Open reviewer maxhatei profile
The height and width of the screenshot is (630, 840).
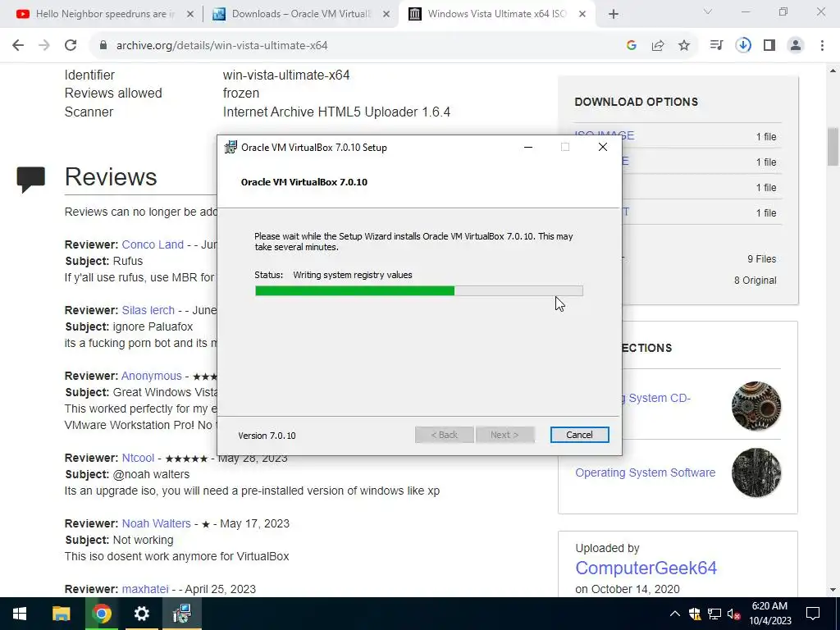145,589
